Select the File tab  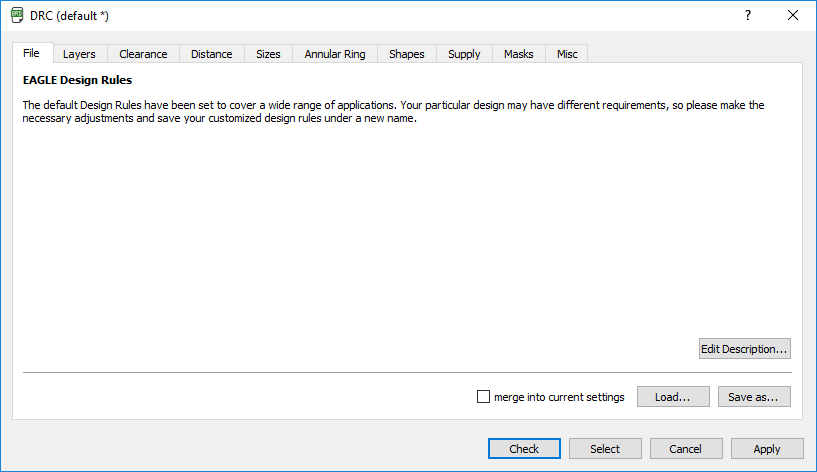pos(32,53)
